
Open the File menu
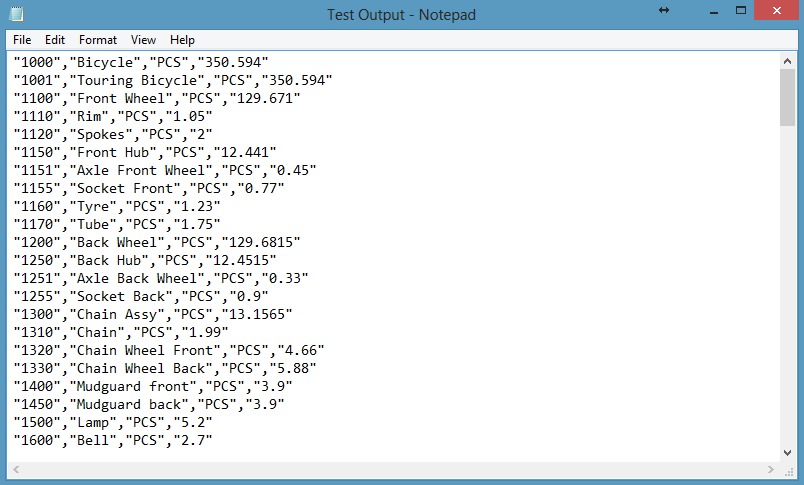point(22,40)
